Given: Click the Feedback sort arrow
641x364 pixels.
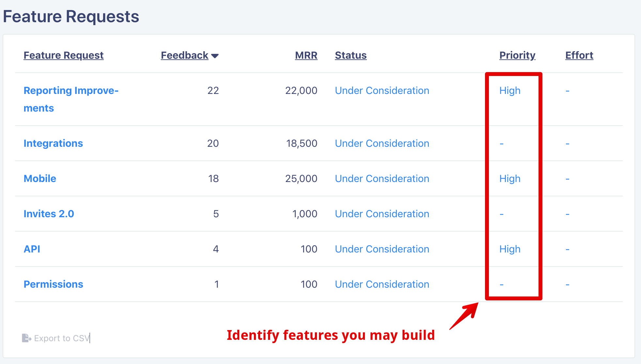Looking at the screenshot, I should coord(215,56).
